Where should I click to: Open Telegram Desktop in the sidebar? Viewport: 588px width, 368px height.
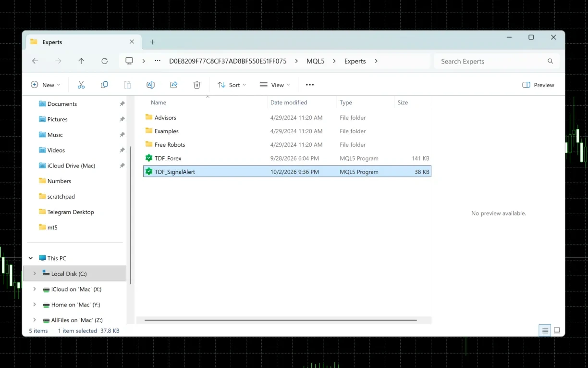(x=71, y=212)
